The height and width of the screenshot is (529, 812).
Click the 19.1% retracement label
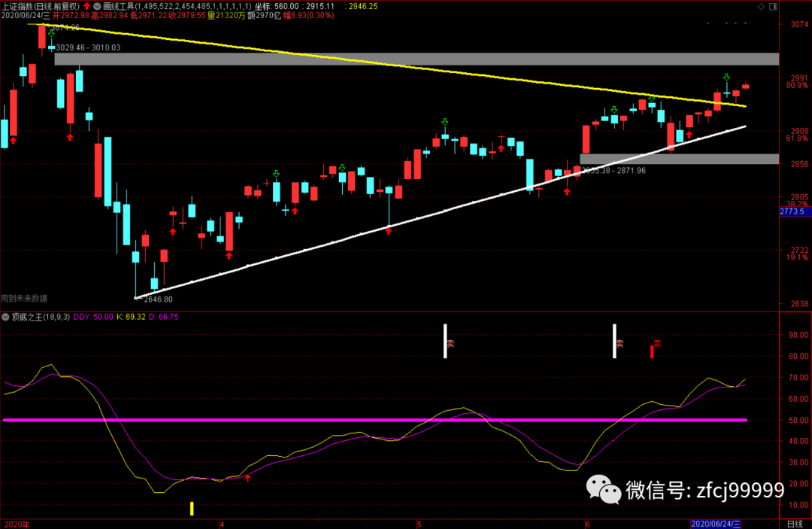(x=796, y=257)
